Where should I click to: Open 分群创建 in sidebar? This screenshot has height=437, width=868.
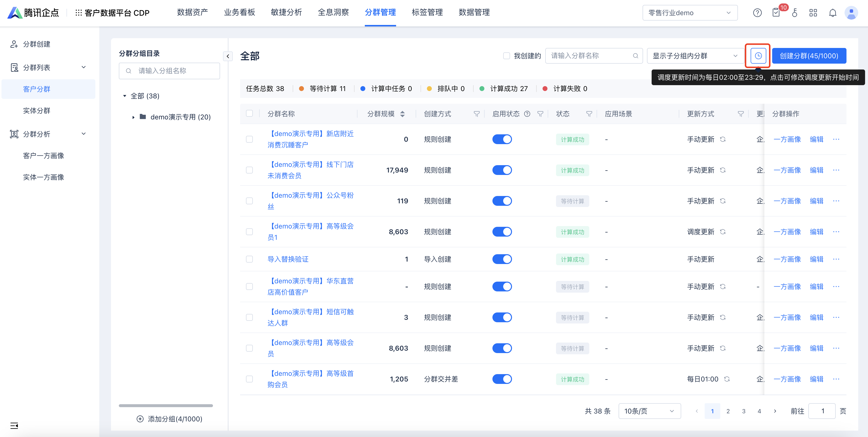[x=36, y=44]
